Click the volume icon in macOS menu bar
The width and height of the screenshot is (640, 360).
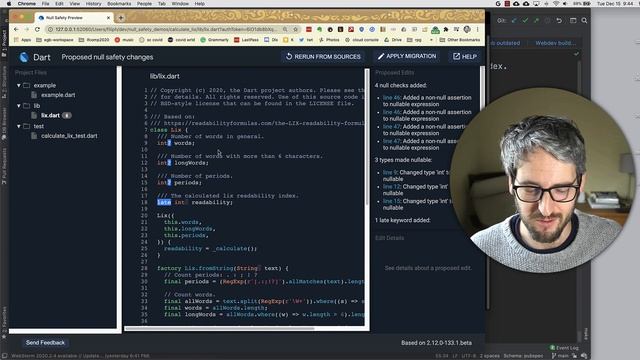click(x=565, y=4)
